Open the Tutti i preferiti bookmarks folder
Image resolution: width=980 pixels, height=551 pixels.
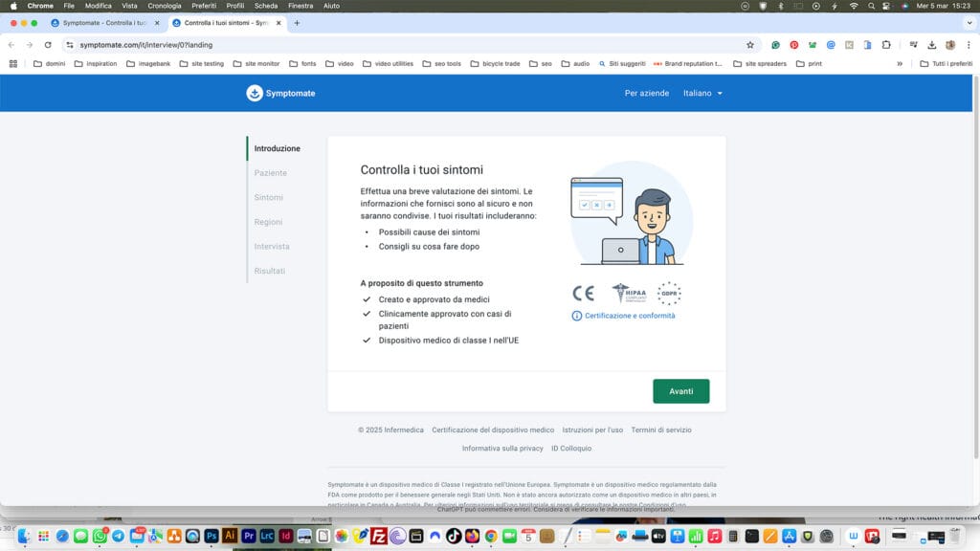point(944,64)
